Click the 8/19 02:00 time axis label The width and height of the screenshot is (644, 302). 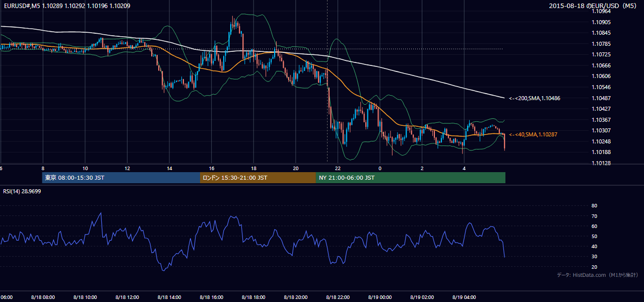(422, 297)
